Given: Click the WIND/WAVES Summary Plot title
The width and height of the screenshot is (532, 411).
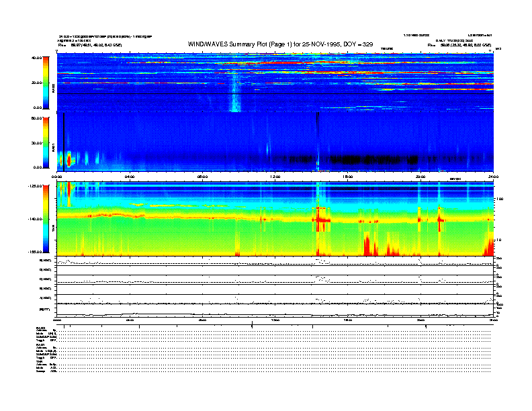Looking at the screenshot, I should pyautogui.click(x=280, y=44).
